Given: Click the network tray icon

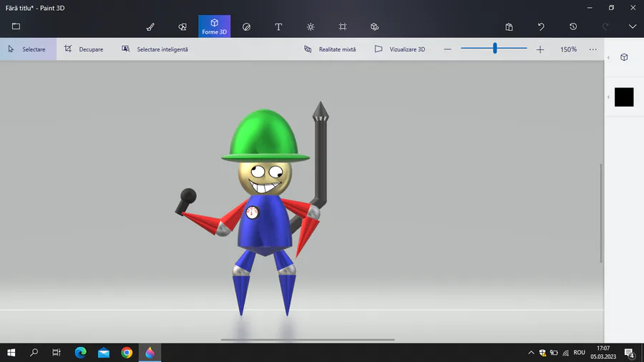Looking at the screenshot, I should tap(566, 353).
